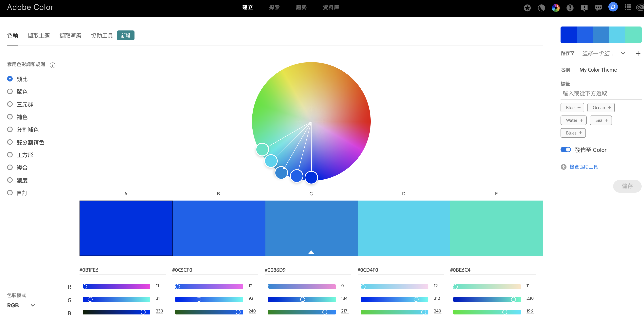Click the accessibility/協助工具 tab
This screenshot has width=644, height=320.
coord(102,35)
